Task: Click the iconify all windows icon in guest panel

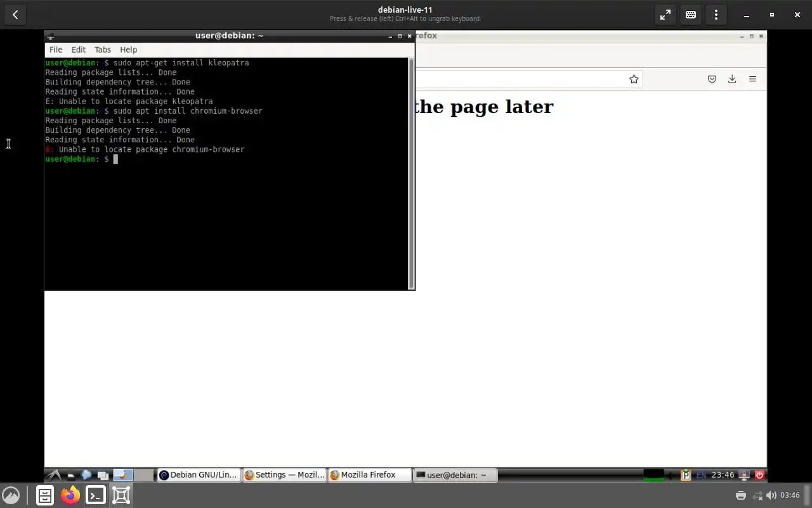Action: point(102,475)
